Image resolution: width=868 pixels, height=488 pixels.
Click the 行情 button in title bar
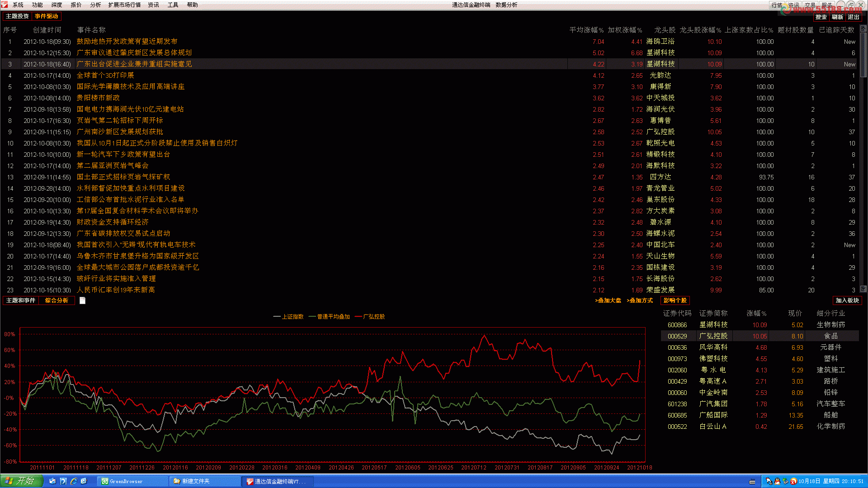[x=777, y=5]
